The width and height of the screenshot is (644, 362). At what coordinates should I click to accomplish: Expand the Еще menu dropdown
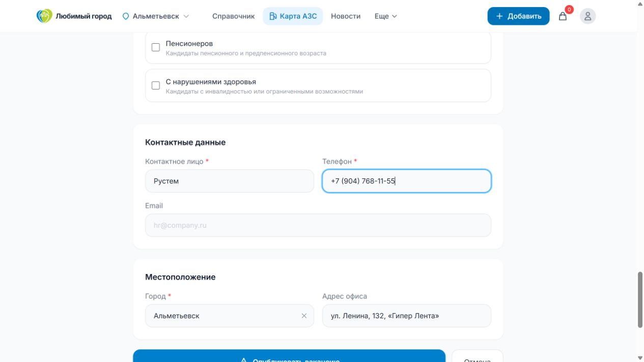coord(385,16)
